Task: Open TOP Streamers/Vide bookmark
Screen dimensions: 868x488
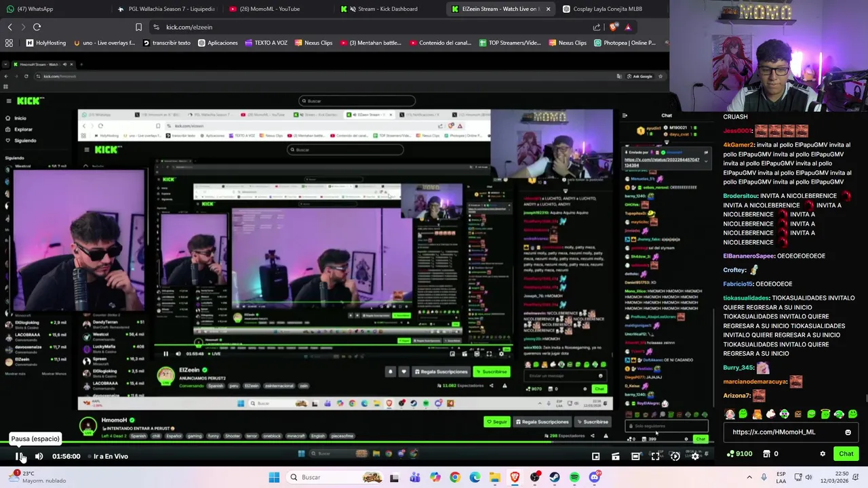Action: coord(510,43)
